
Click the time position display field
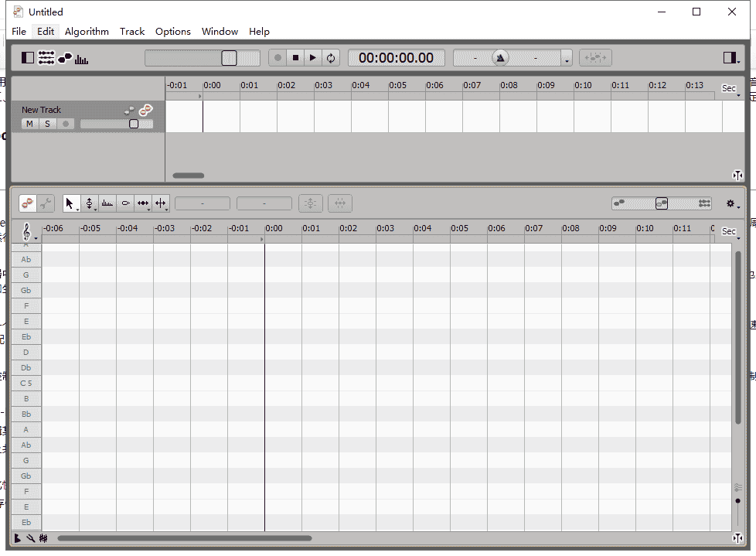pyautogui.click(x=396, y=57)
